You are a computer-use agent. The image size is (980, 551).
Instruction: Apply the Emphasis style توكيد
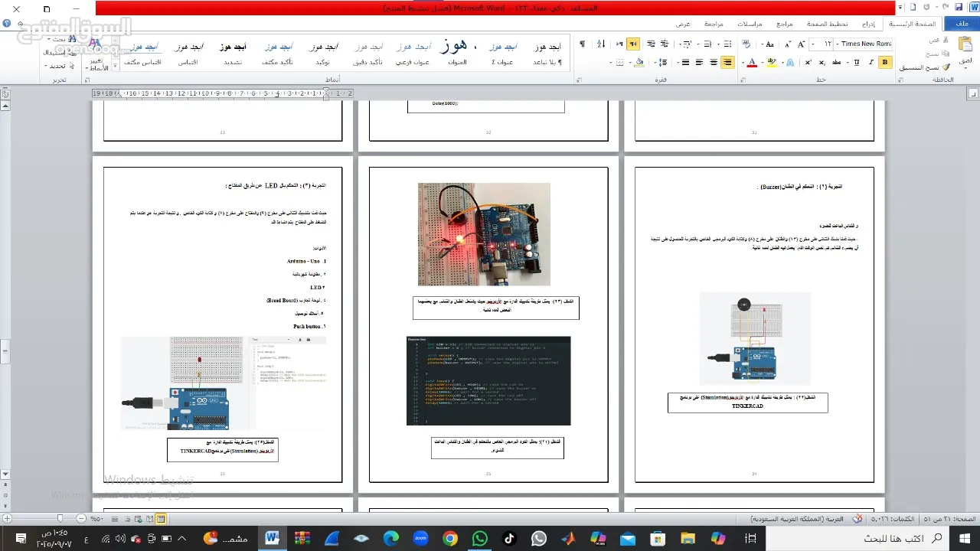tap(322, 53)
